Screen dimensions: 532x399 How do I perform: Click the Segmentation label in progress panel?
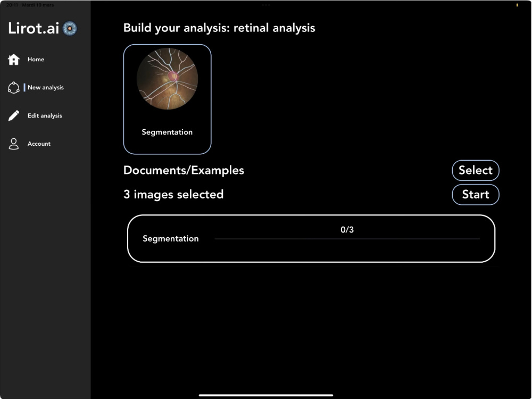(x=171, y=239)
